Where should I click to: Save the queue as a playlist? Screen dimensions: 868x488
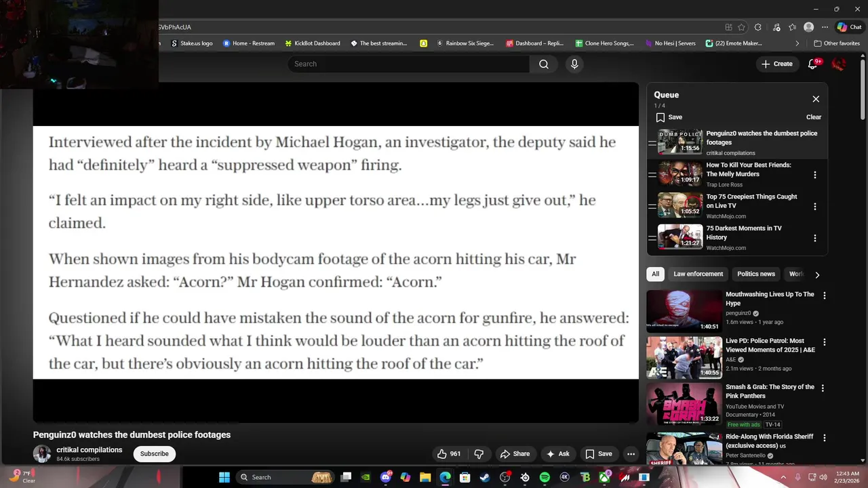(669, 117)
